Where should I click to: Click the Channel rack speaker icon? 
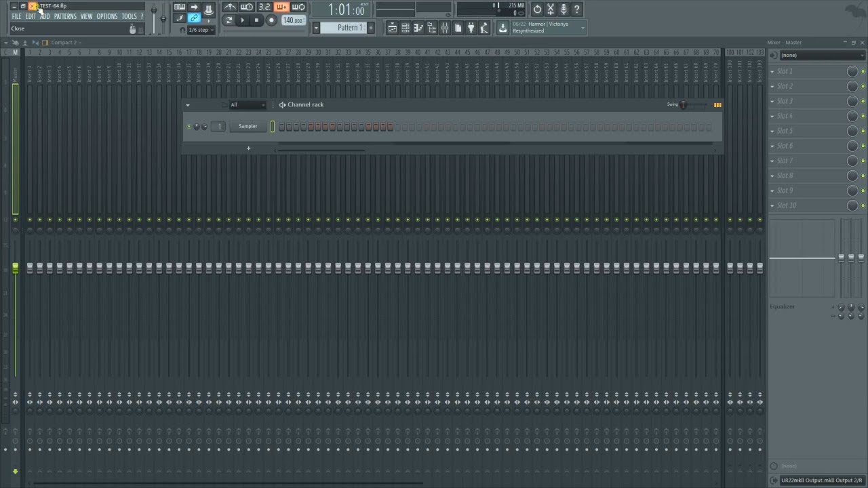coord(282,105)
